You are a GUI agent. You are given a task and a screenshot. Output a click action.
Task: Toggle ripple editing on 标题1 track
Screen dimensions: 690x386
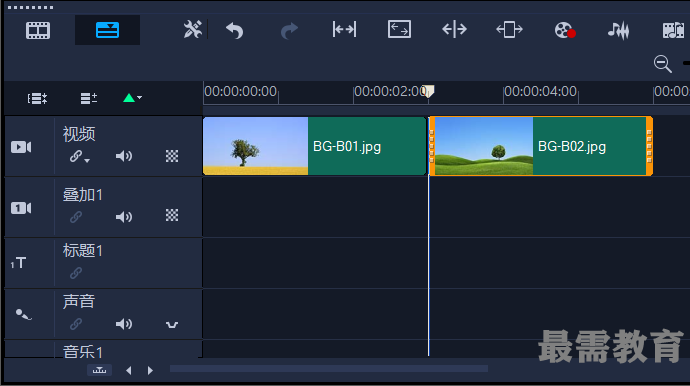[x=76, y=273]
